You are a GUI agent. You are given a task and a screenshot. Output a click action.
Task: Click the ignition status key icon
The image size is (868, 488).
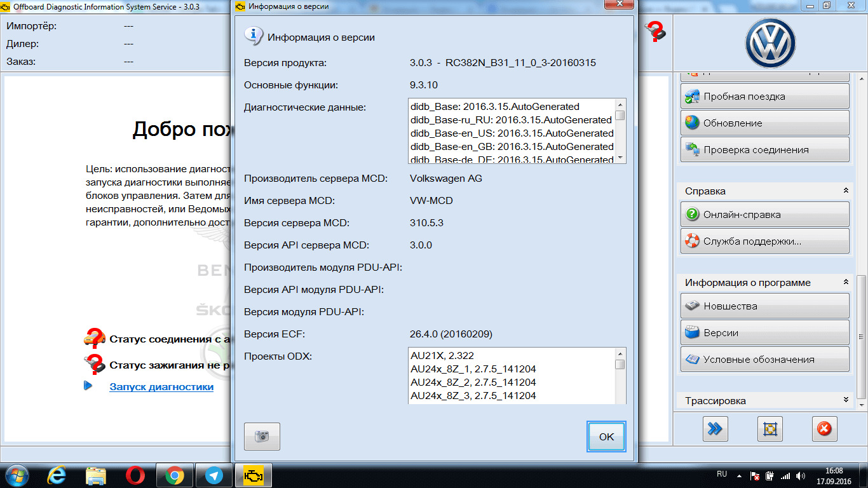(x=94, y=364)
